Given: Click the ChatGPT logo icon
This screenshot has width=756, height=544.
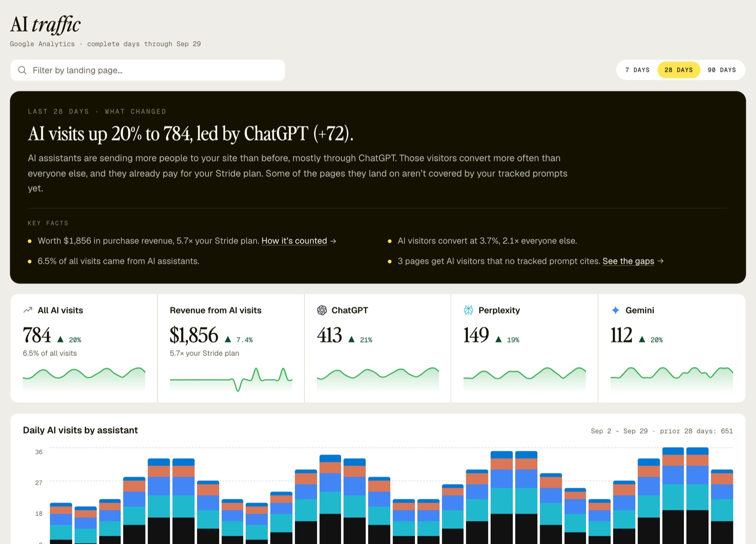Looking at the screenshot, I should click(x=322, y=310).
